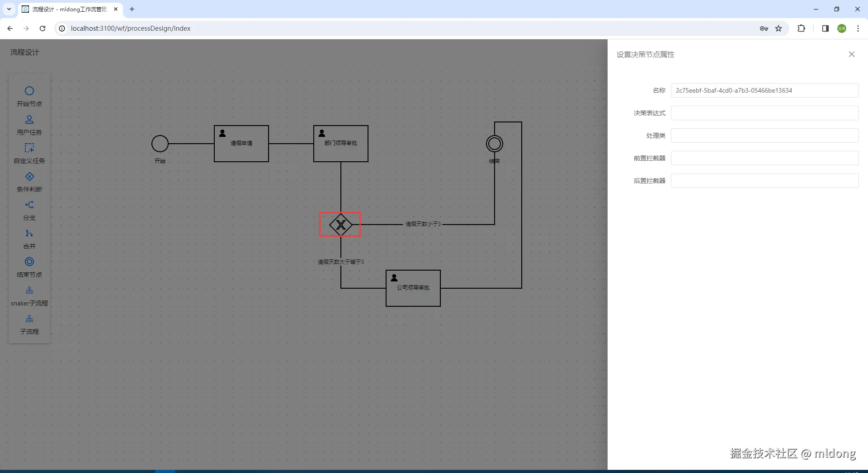The width and height of the screenshot is (868, 473).
Task: Click the 结束 end circle node
Action: 495,144
